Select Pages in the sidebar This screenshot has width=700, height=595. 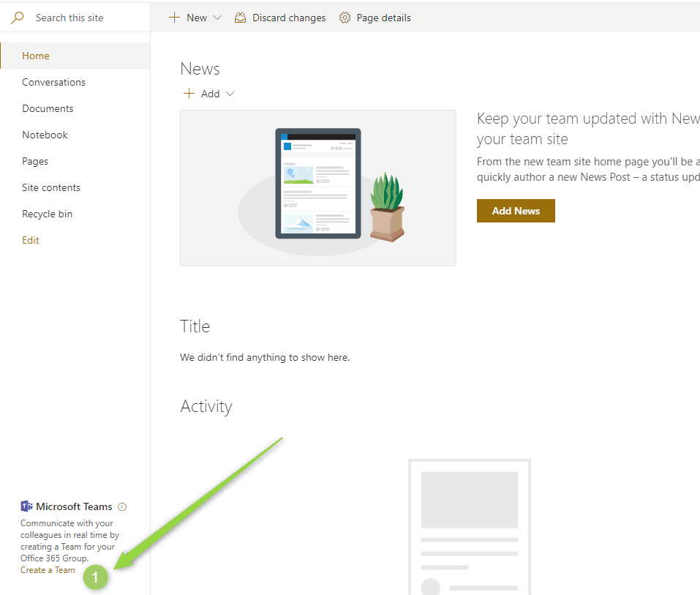click(35, 161)
